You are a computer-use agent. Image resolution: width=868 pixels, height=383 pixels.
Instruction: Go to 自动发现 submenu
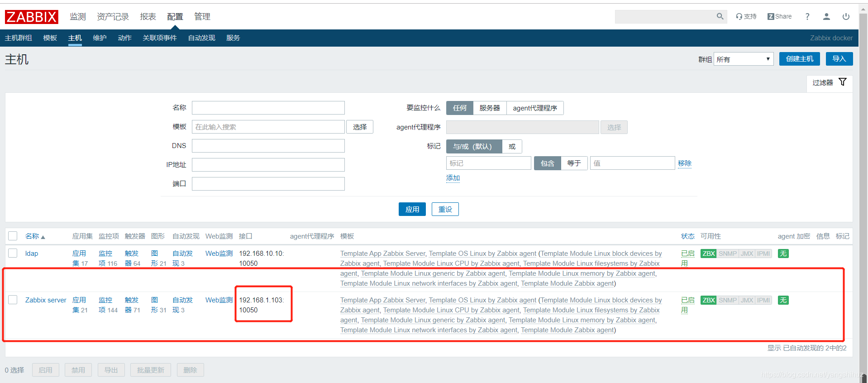coord(201,38)
